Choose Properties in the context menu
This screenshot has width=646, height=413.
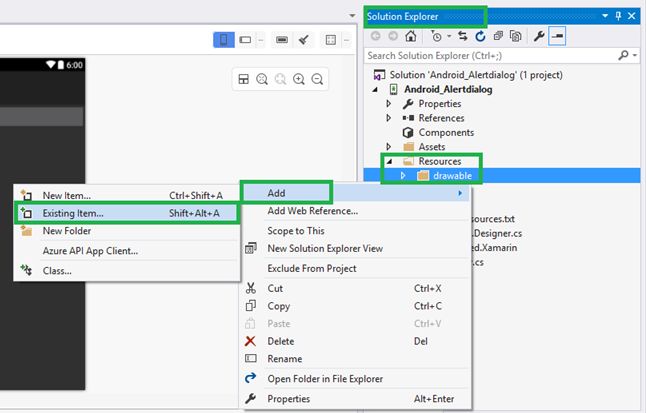tap(356, 399)
